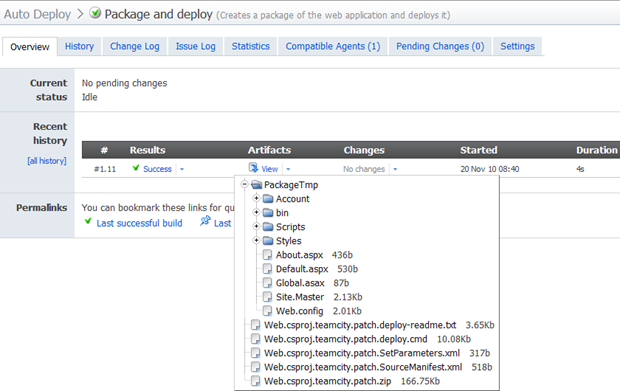Click the green success checkmark in build #1.11

tap(136, 168)
